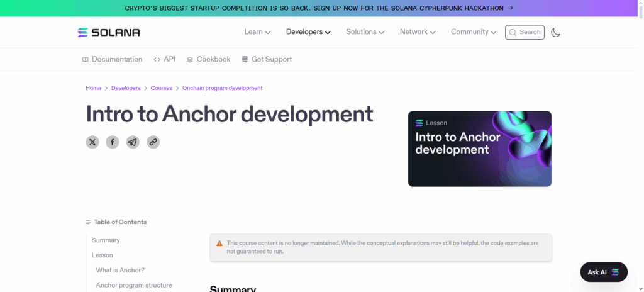Copy lesson link with chain icon
The image size is (644, 292).
tap(153, 142)
